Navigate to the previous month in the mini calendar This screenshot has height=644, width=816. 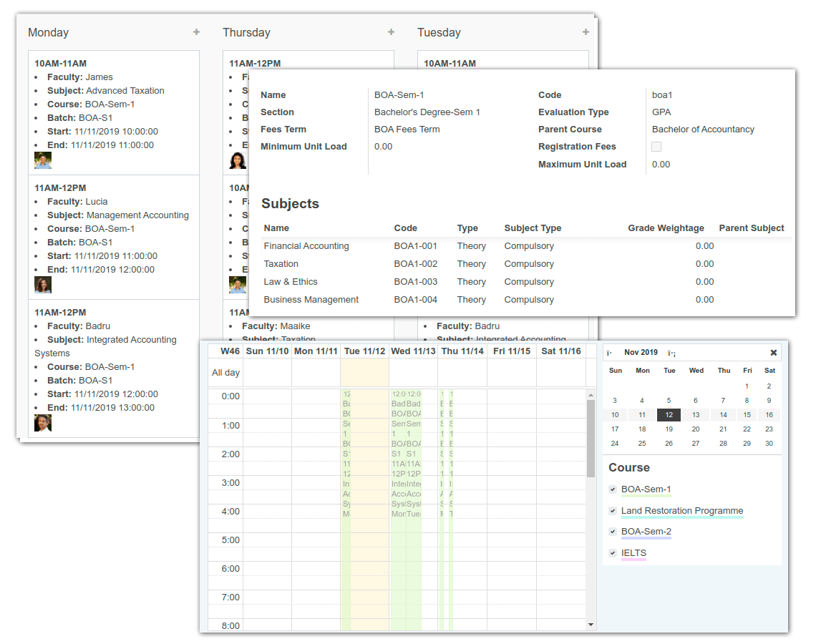(x=610, y=352)
